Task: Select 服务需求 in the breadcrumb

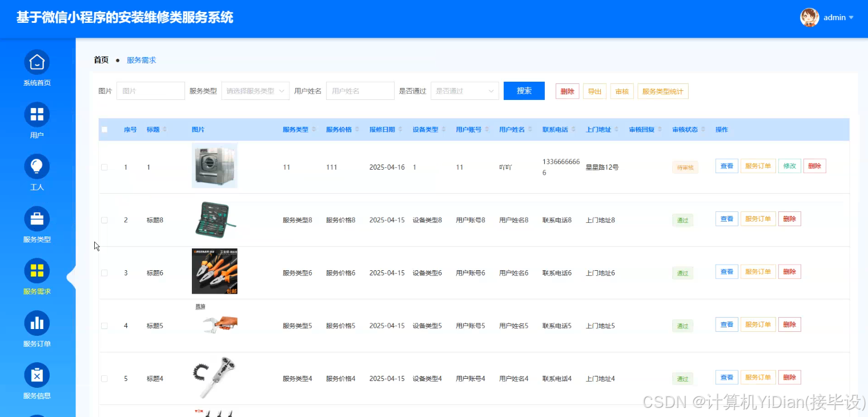Action: [141, 59]
